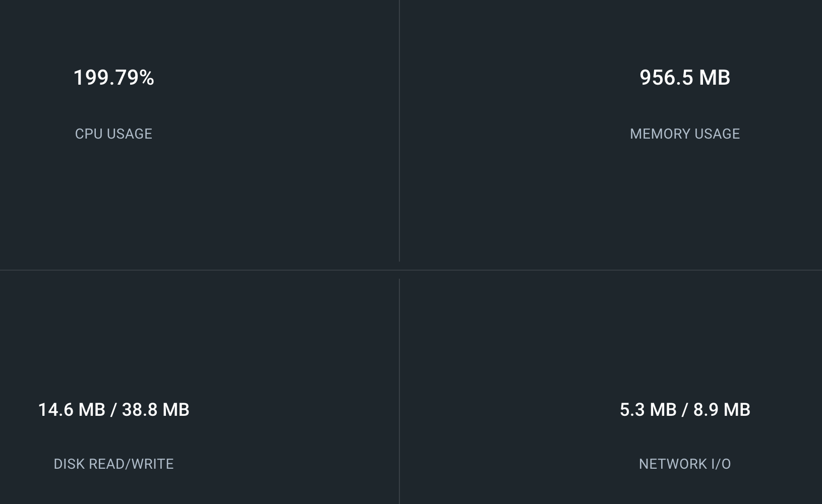
Task: Select the DISK READ/WRITE label
Action: tap(113, 464)
